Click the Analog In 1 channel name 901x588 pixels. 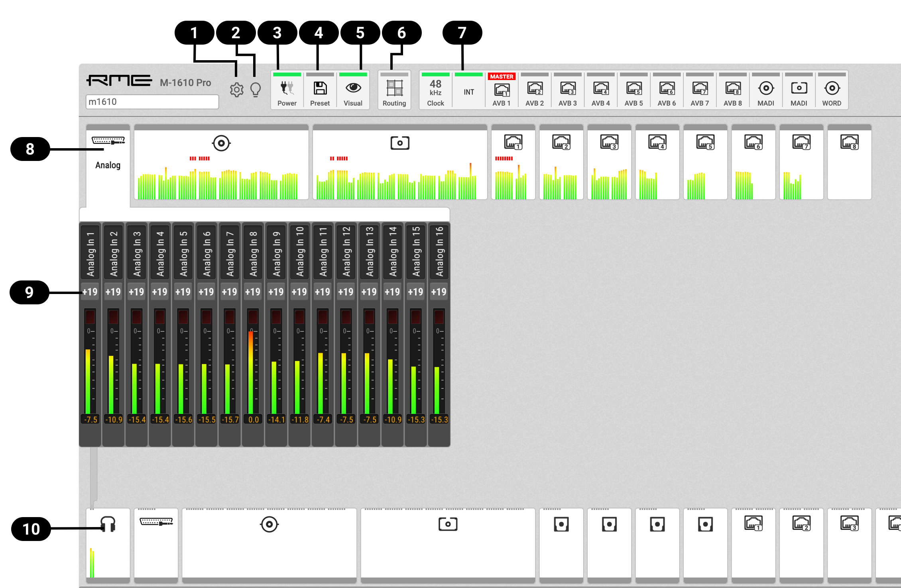[x=90, y=252]
